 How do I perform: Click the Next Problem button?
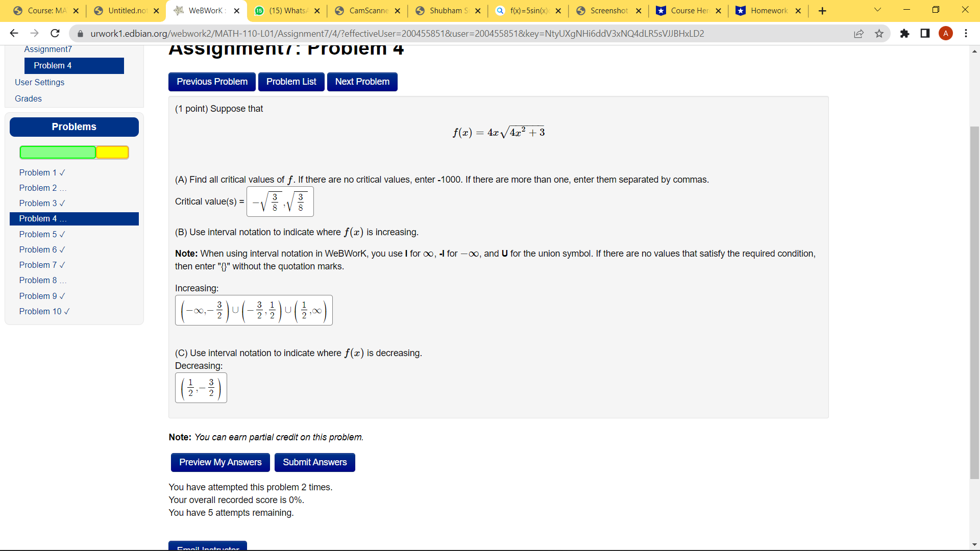click(x=362, y=82)
